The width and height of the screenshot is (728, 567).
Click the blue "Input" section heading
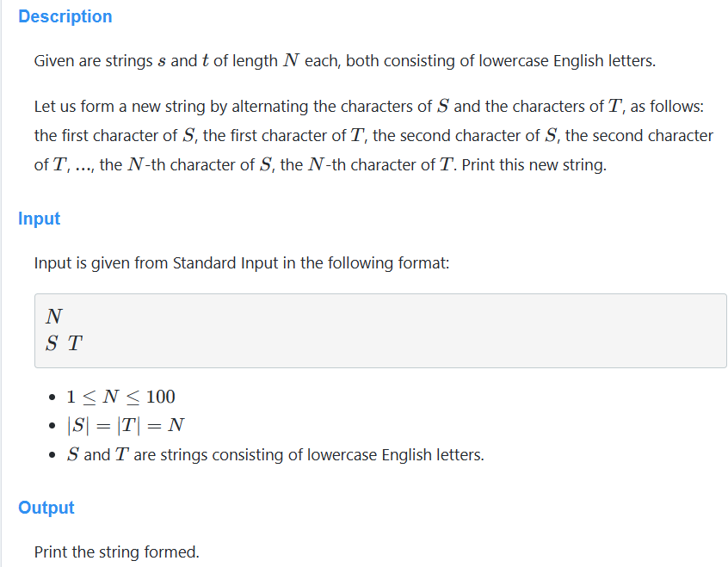point(39,219)
